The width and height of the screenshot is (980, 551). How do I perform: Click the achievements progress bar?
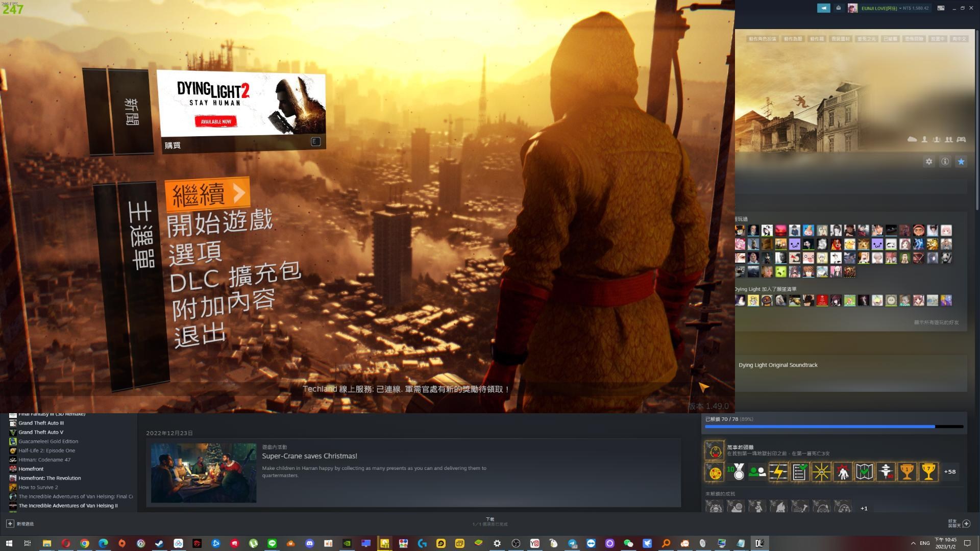pyautogui.click(x=834, y=427)
